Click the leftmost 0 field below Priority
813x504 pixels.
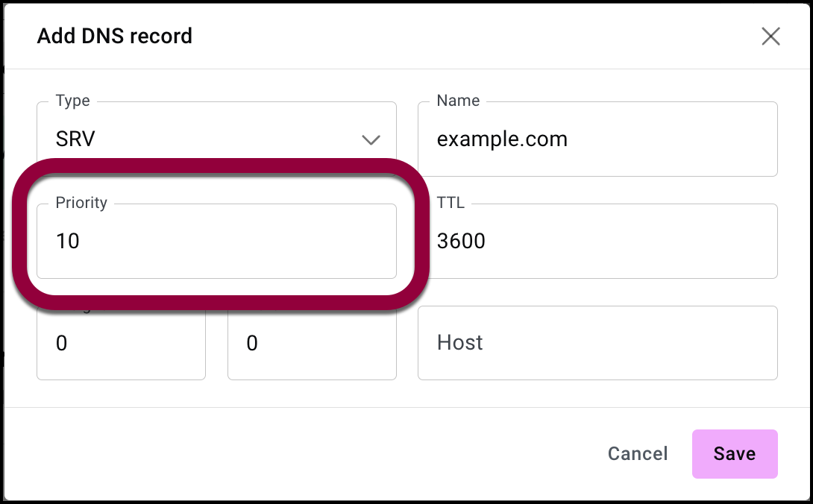point(121,343)
